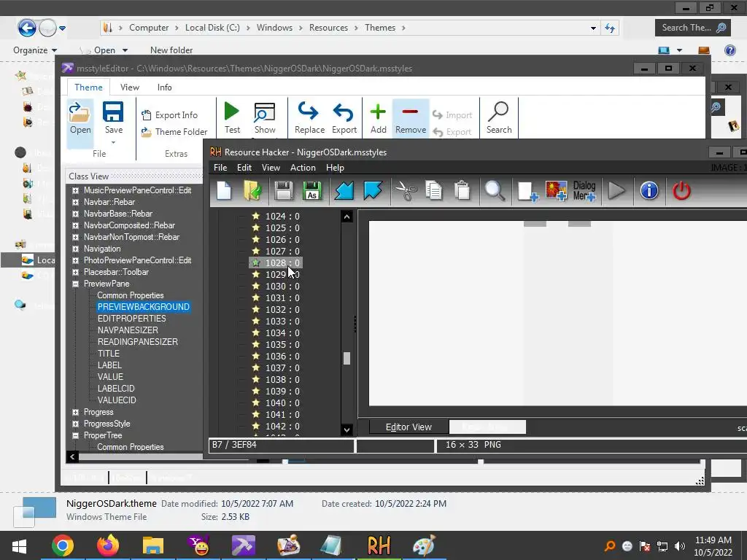Viewport: 747px width, 560px height.
Task: Click resource tree scroll down arrow
Action: pyautogui.click(x=347, y=429)
